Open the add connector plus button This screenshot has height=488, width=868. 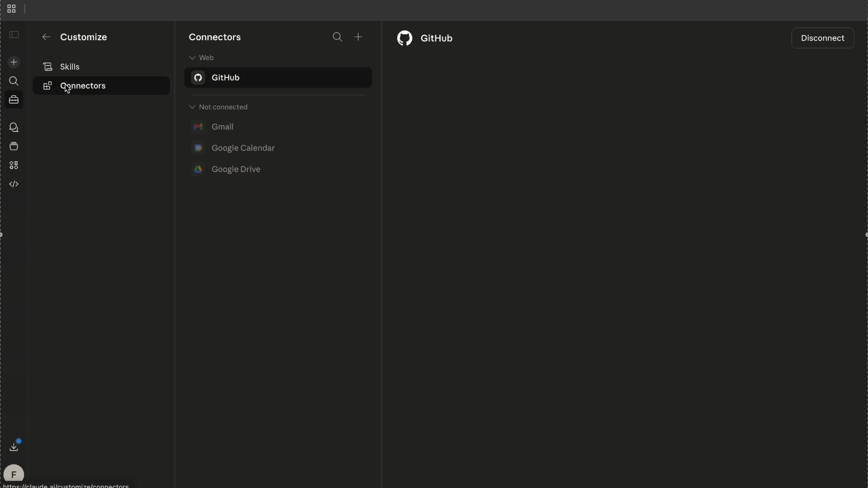358,37
